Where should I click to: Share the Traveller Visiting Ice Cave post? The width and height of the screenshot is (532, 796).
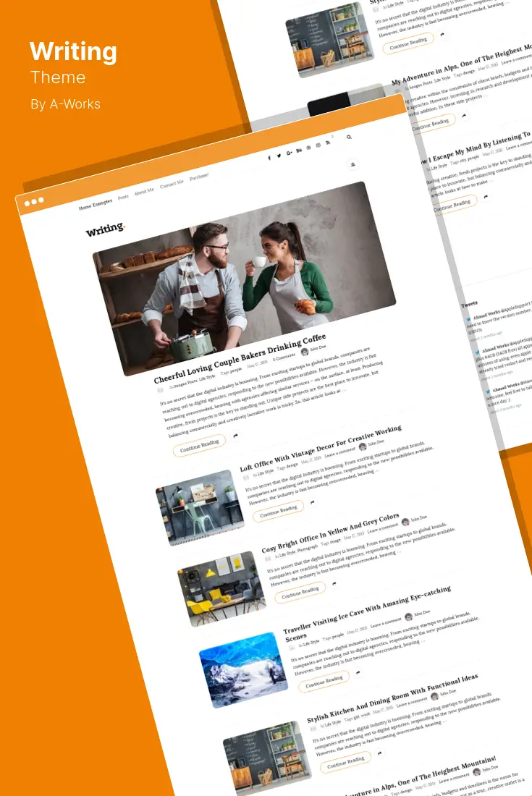click(x=358, y=672)
